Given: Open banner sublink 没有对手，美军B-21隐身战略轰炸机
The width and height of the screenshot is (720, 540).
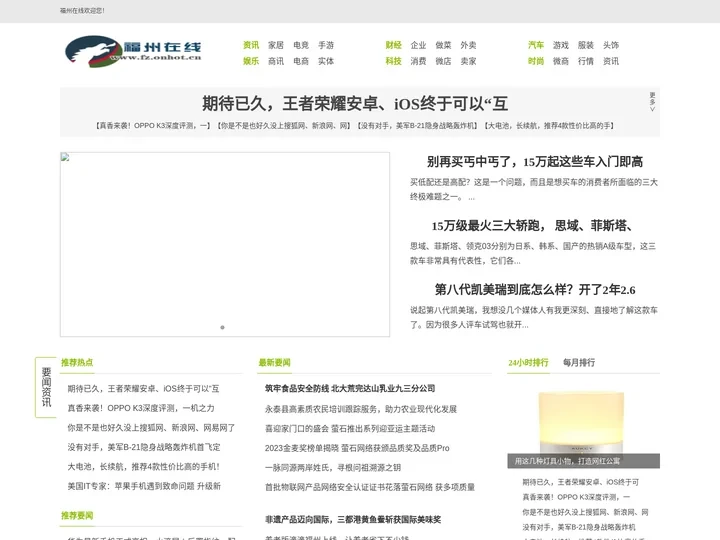Looking at the screenshot, I should [x=418, y=125].
